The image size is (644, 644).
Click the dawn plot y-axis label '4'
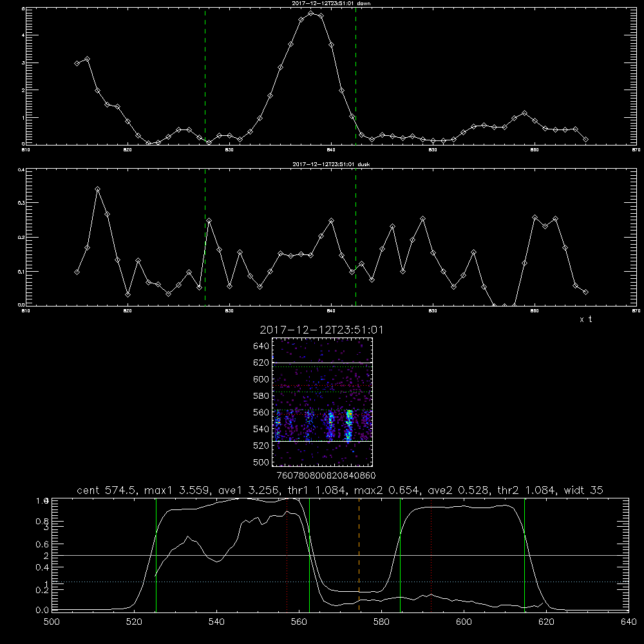(23, 35)
